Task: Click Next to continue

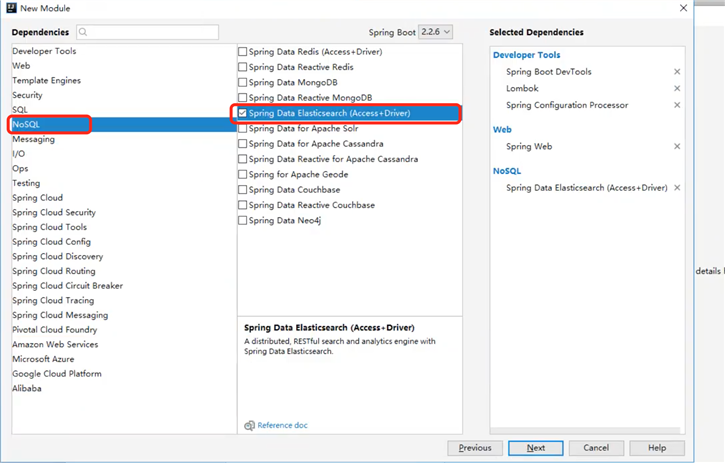Action: (x=535, y=448)
